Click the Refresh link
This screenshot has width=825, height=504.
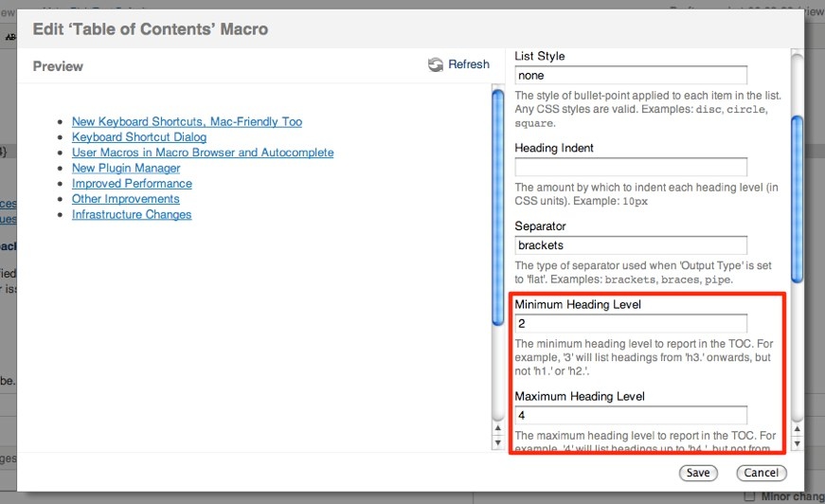click(469, 64)
